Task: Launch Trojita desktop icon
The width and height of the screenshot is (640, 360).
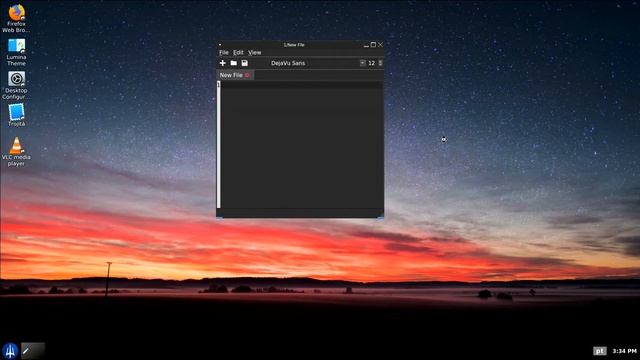Action: pos(16,115)
